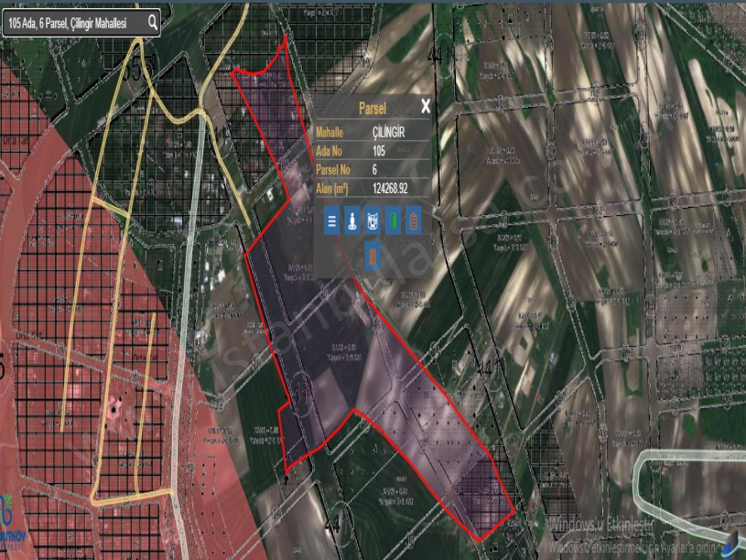
Task: Click the Parsel popup title bar
Action: pyautogui.click(x=373, y=107)
